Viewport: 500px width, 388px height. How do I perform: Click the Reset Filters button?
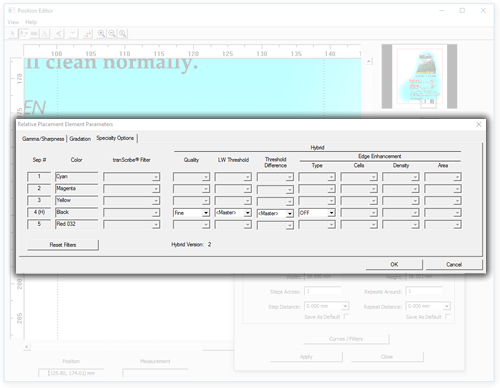tap(63, 245)
